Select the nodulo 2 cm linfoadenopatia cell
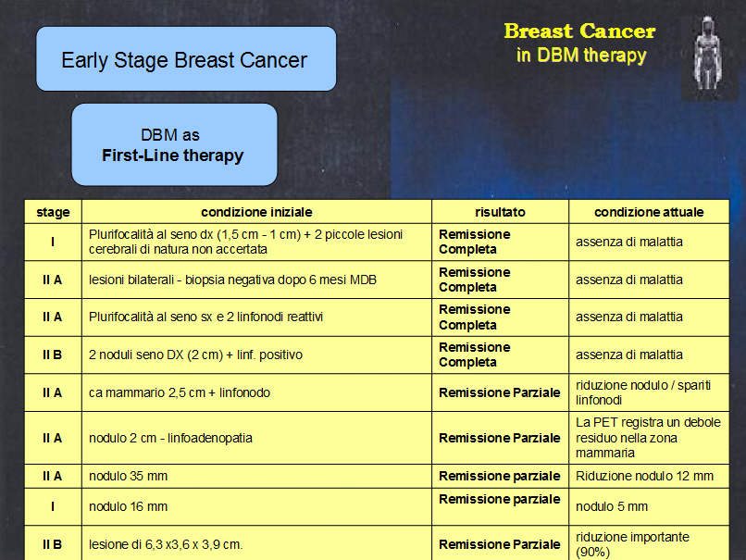 click(x=256, y=438)
